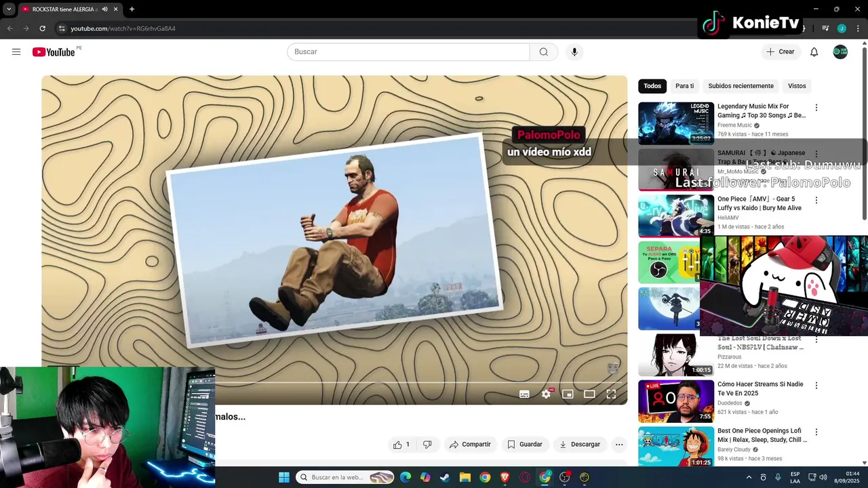Open options for One Piece AMV video

coord(816,201)
